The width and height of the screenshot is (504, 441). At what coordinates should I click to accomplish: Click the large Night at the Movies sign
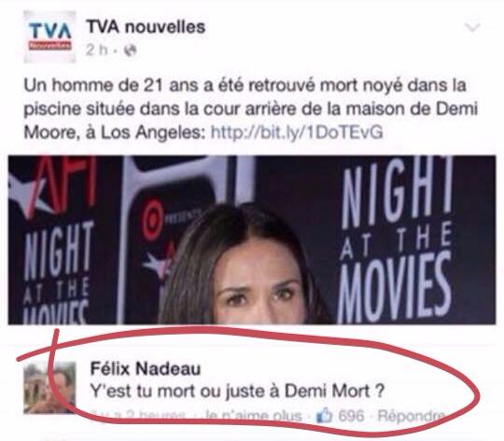(396, 241)
